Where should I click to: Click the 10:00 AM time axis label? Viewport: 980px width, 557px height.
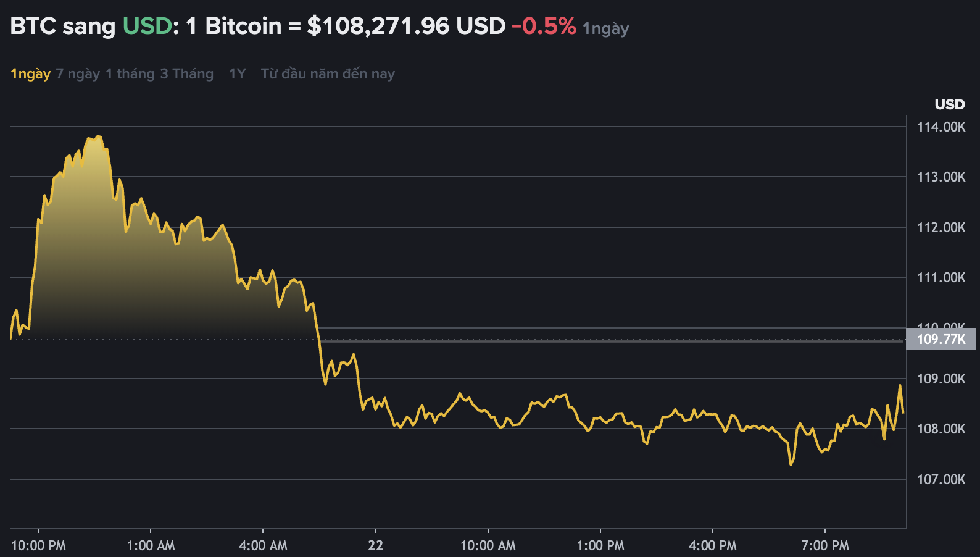point(488,546)
